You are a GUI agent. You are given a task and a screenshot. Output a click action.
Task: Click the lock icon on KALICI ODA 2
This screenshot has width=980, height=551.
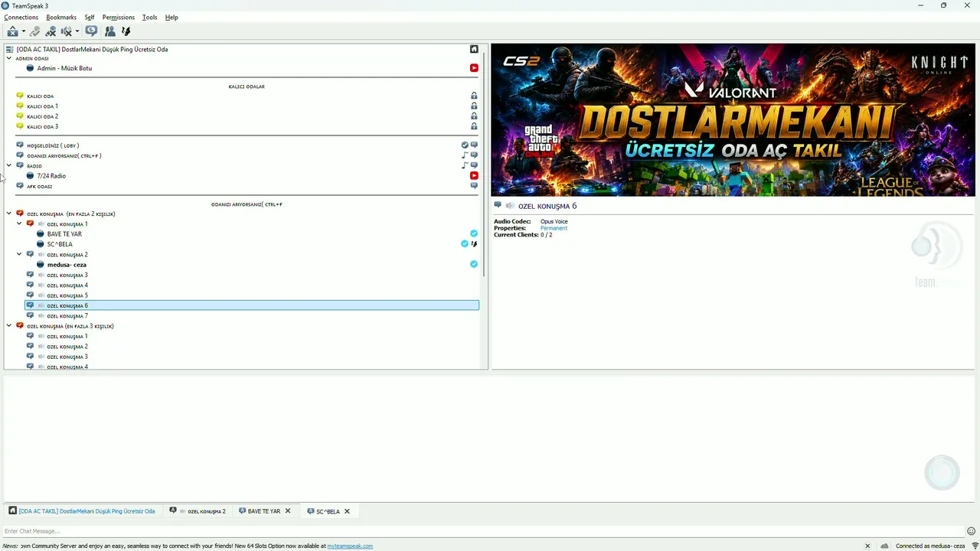pyautogui.click(x=474, y=116)
